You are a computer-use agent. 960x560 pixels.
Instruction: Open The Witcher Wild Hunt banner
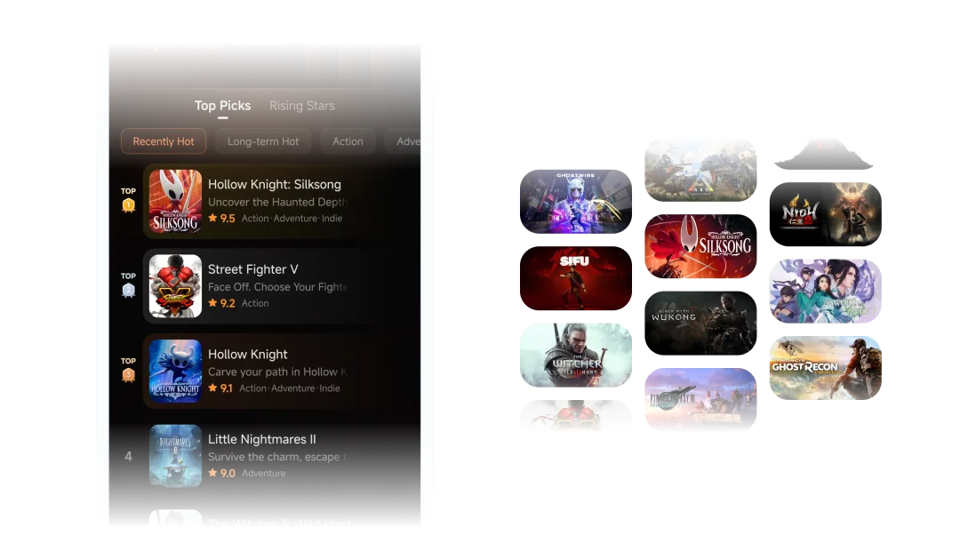click(x=575, y=355)
